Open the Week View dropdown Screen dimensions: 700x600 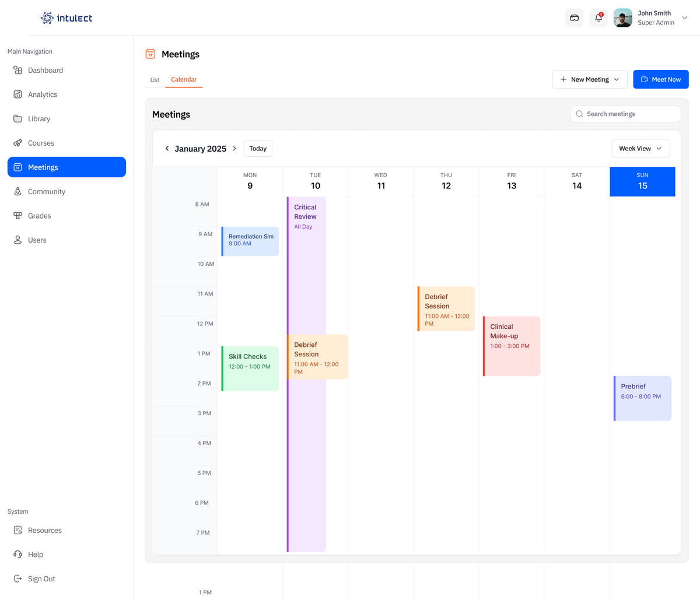pyautogui.click(x=640, y=149)
